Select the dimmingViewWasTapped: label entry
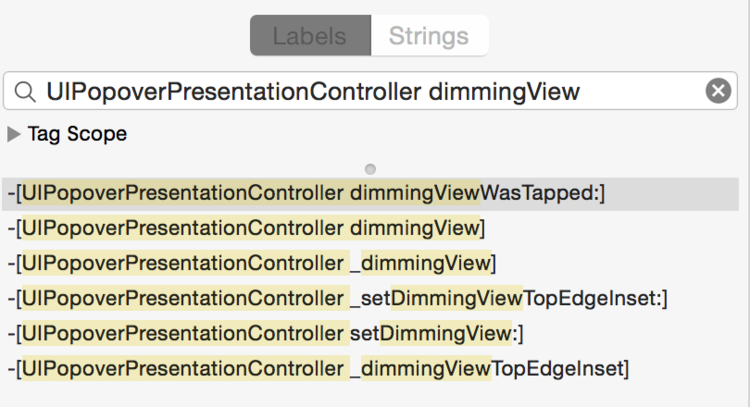 tap(370, 194)
